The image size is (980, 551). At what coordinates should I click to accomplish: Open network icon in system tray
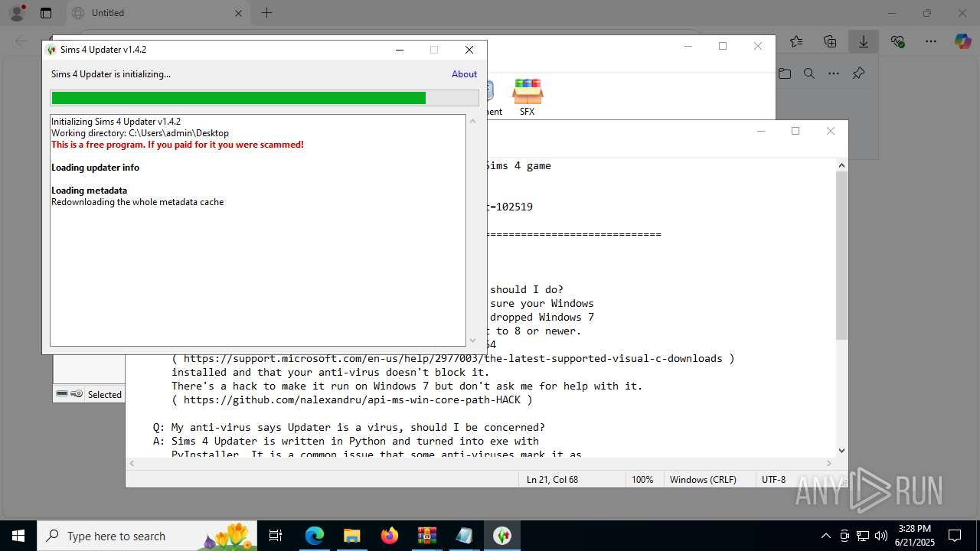[863, 536]
